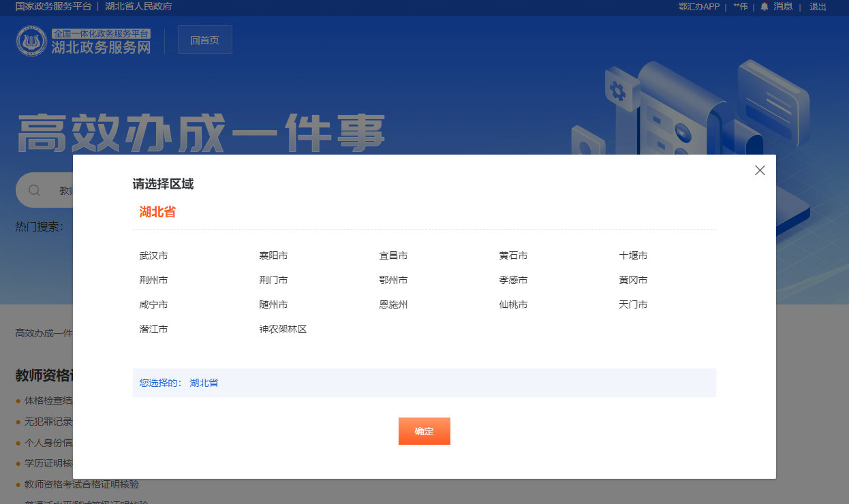Image resolution: width=849 pixels, height=504 pixels.
Task: Select 随州市 region
Action: [x=273, y=304]
